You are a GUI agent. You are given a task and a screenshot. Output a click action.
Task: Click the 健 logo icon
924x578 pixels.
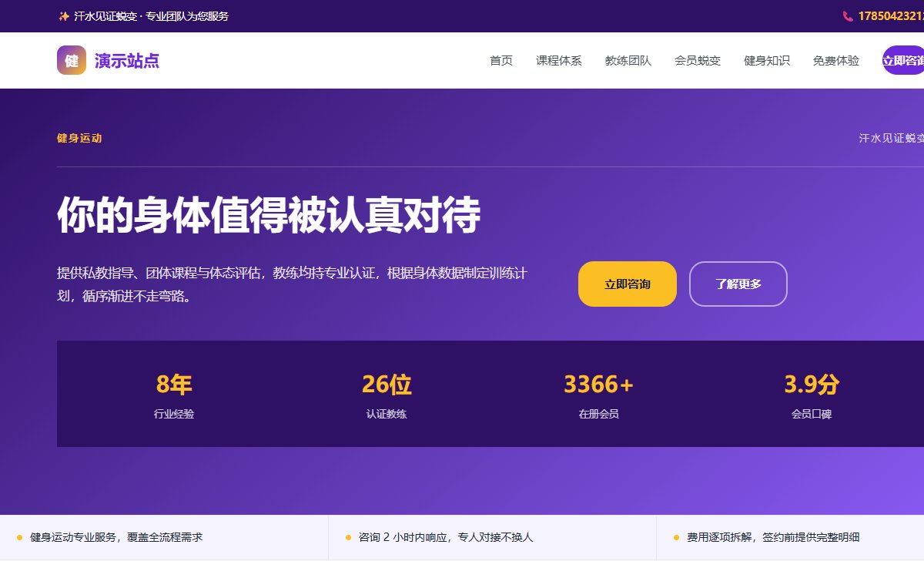tap(72, 60)
